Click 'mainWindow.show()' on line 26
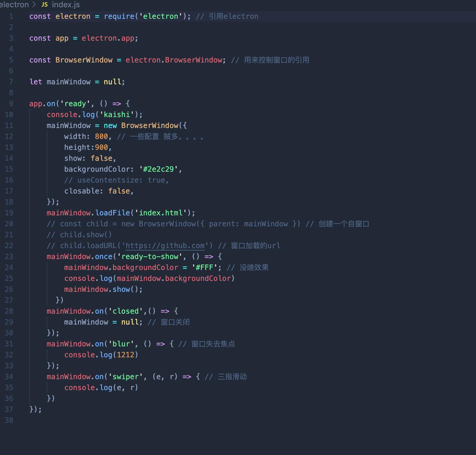The image size is (476, 455). point(101,289)
